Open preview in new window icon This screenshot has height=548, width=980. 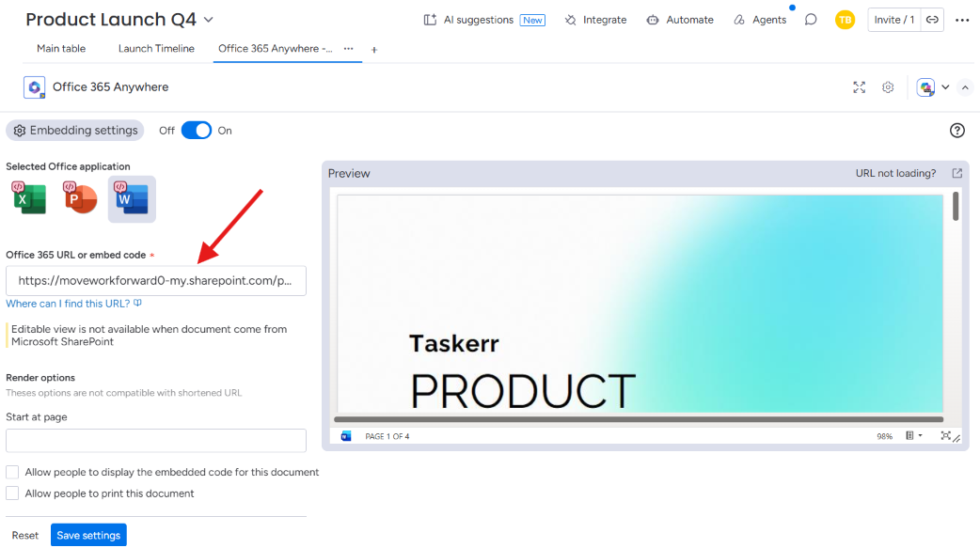point(956,173)
